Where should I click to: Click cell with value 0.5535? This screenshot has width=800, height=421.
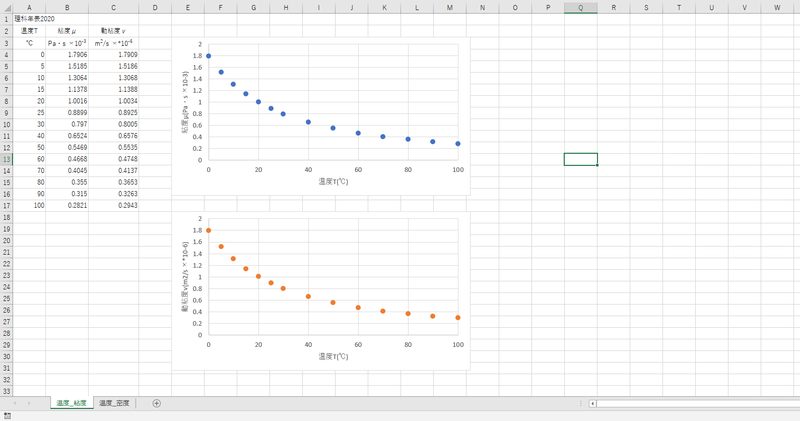point(113,147)
